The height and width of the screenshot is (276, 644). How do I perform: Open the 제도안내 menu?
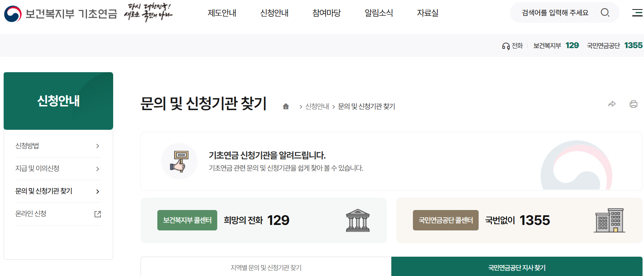222,13
